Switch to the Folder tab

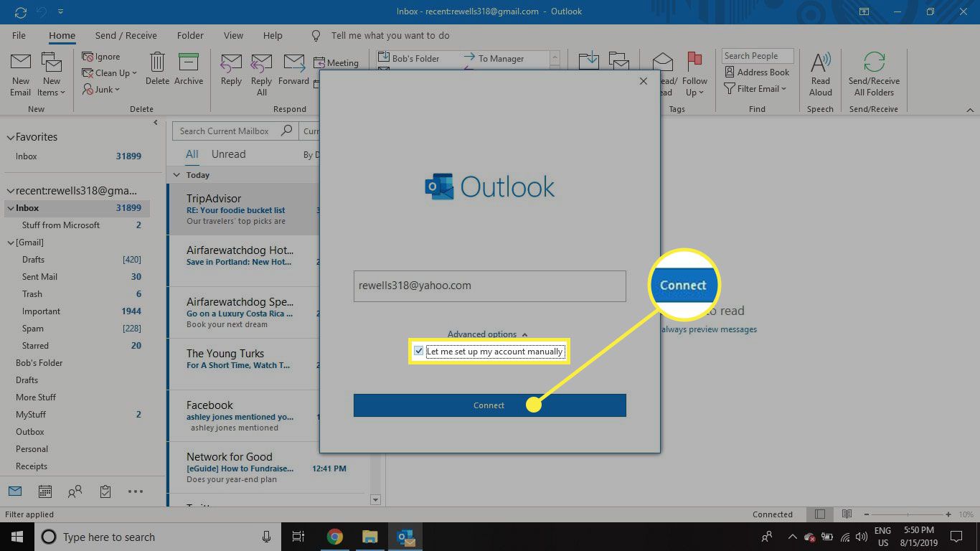(190, 35)
